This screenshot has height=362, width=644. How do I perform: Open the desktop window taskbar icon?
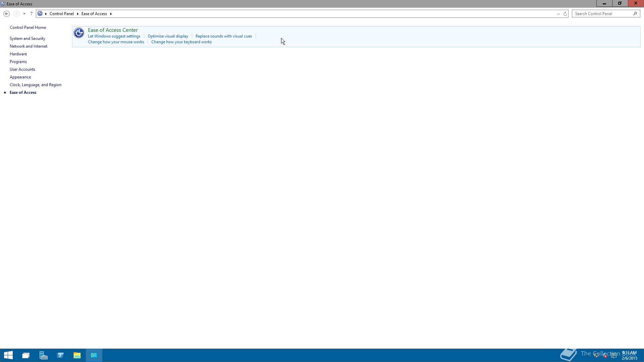(x=26, y=355)
